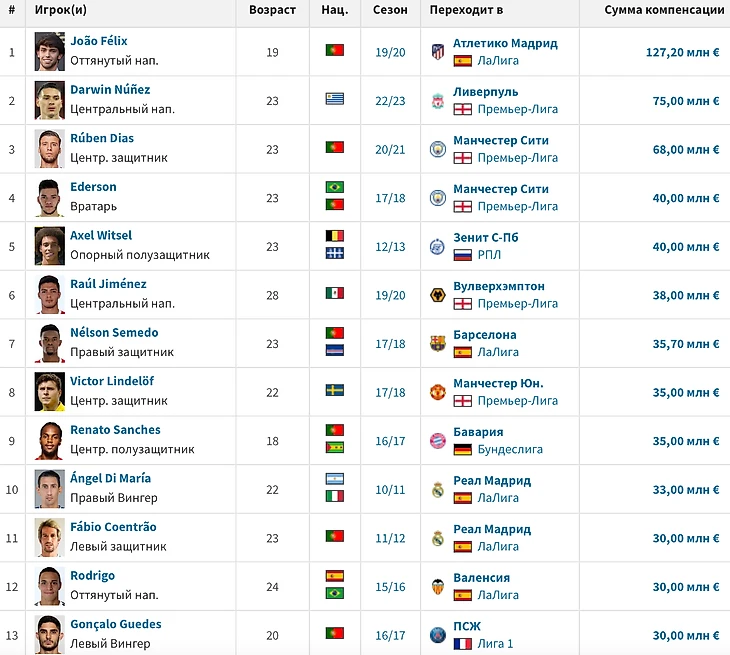Click Axel Witsel's portrait thumbnail
Image resolution: width=730 pixels, height=655 pixels.
pyautogui.click(x=50, y=246)
